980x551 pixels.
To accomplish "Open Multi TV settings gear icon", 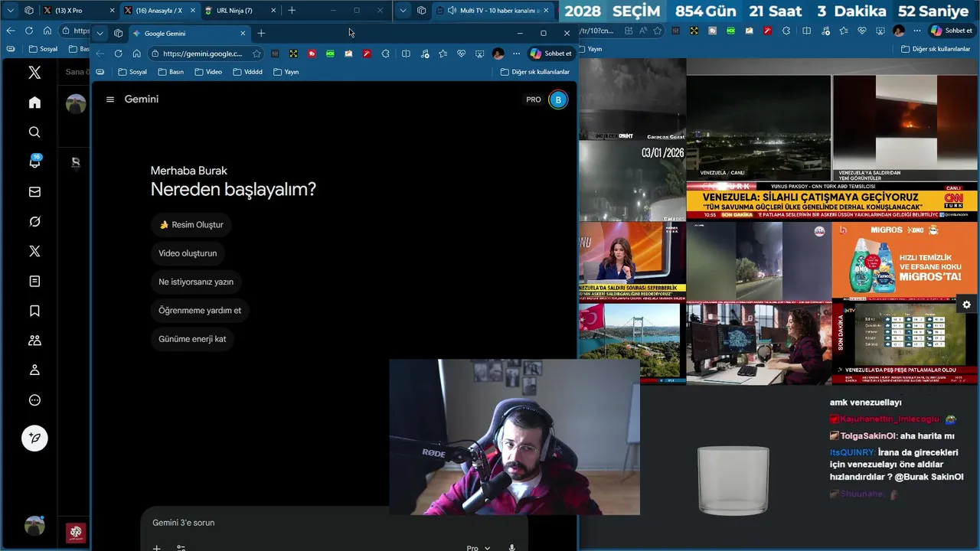I will pos(966,305).
